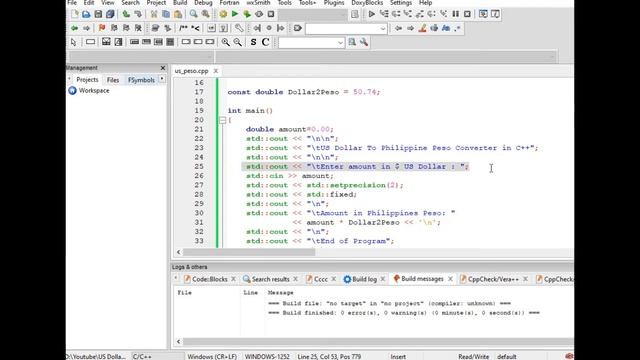Click the Abort build icon
The width and height of the screenshot is (640, 360).
[271, 14]
